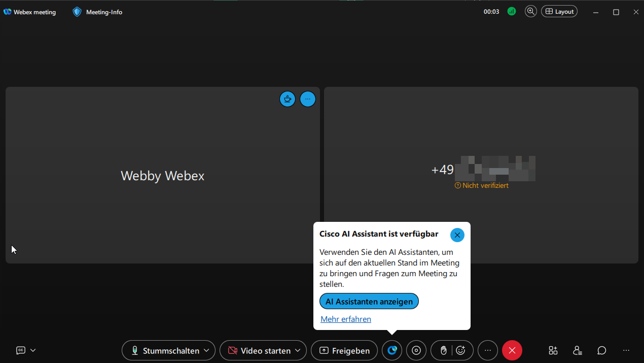Open the zoom magnifier control
The width and height of the screenshot is (644, 363).
(x=531, y=11)
